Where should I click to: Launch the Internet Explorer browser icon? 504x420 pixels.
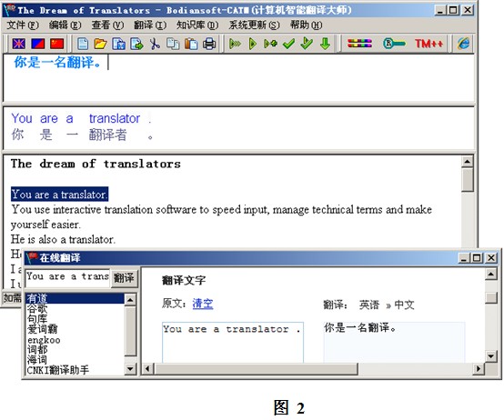click(x=463, y=44)
